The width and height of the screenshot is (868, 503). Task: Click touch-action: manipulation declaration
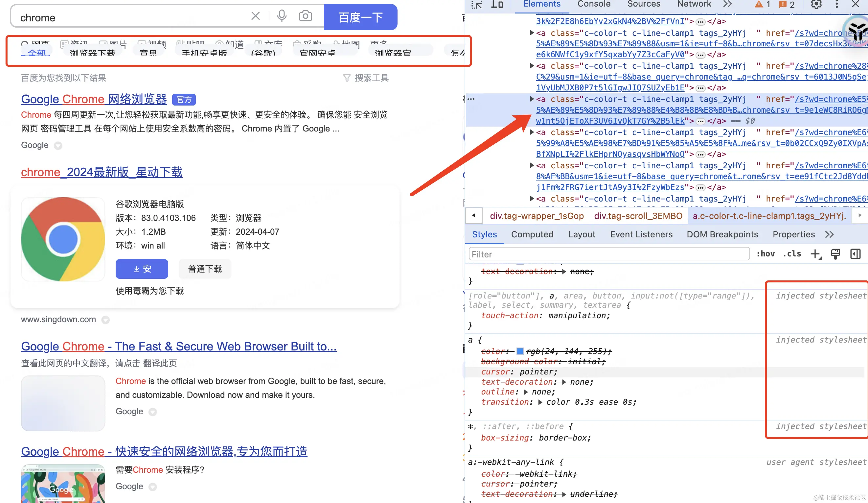tap(546, 316)
